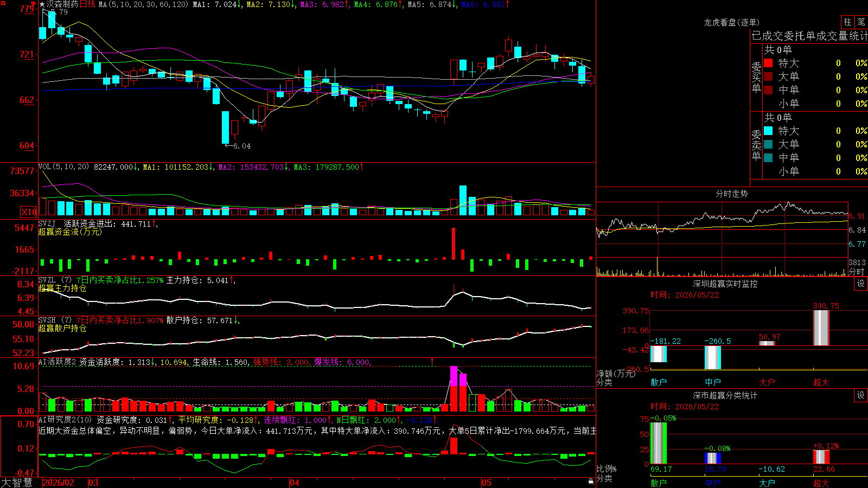Click the 深圳超赢实时监控 panel title
The image size is (868, 488).
[725, 284]
